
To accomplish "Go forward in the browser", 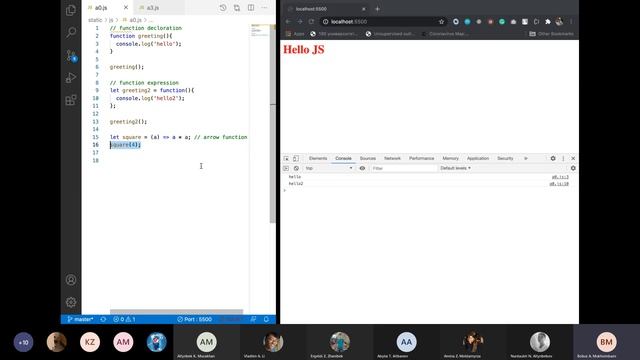I will (x=300, y=22).
